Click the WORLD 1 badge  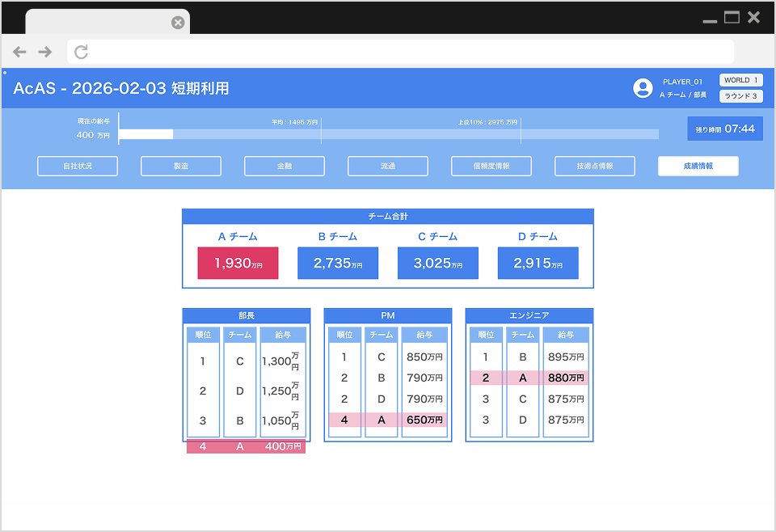740,80
